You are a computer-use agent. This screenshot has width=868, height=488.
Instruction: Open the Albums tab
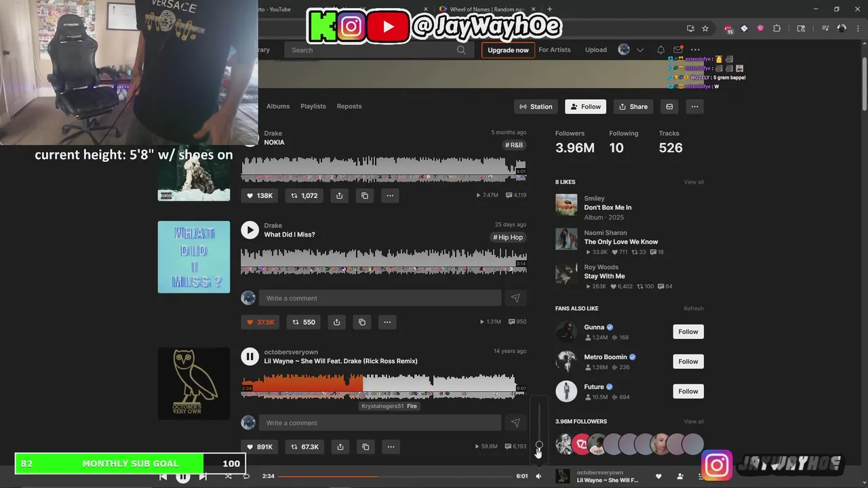(278, 106)
